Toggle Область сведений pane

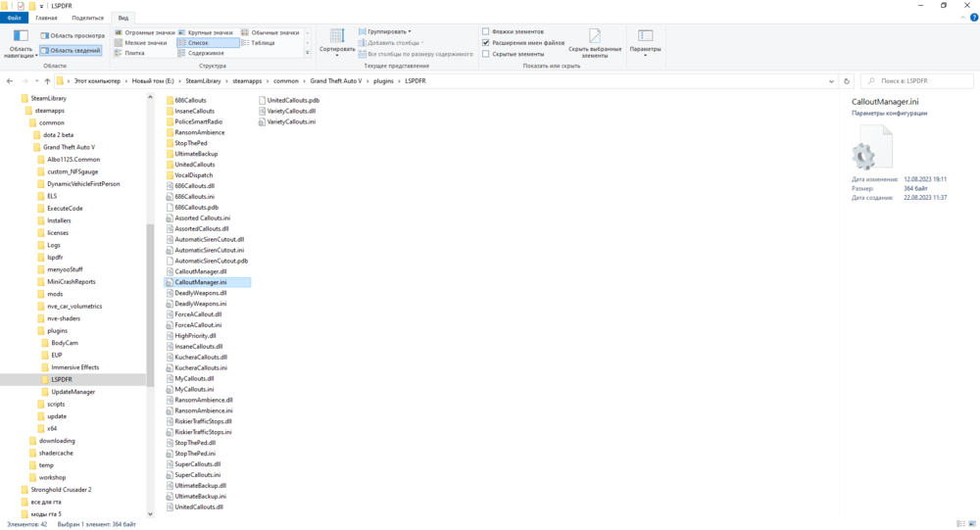pos(71,50)
